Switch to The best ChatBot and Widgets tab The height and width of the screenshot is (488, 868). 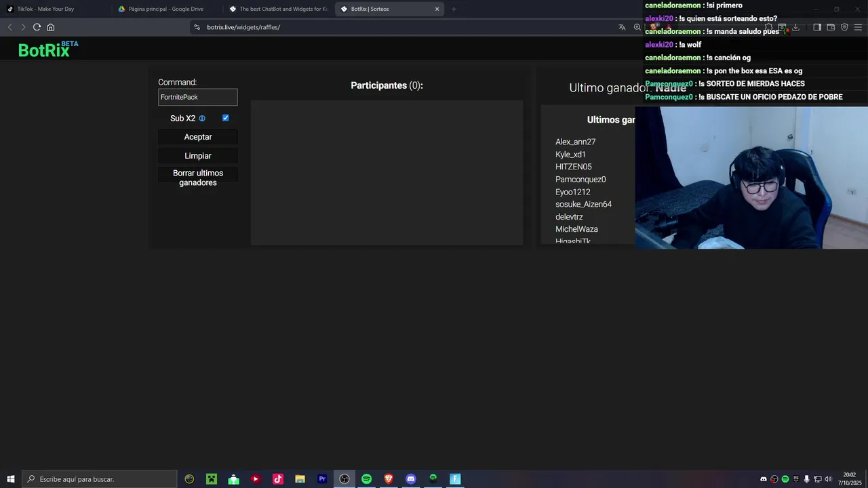[x=279, y=9]
